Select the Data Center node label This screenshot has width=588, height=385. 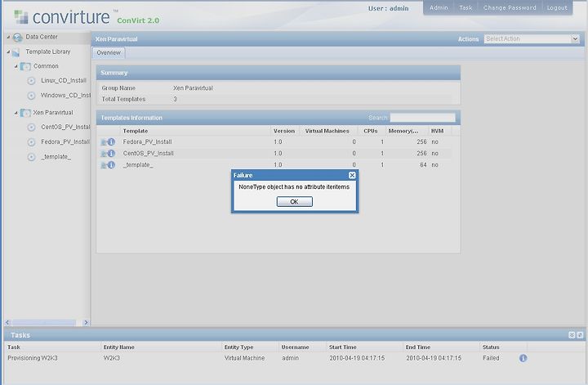pyautogui.click(x=42, y=37)
